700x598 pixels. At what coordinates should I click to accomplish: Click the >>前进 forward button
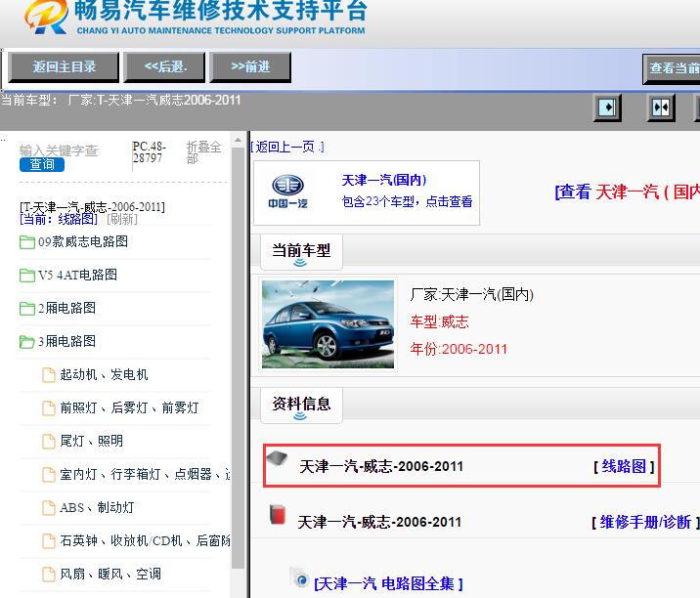pyautogui.click(x=250, y=67)
